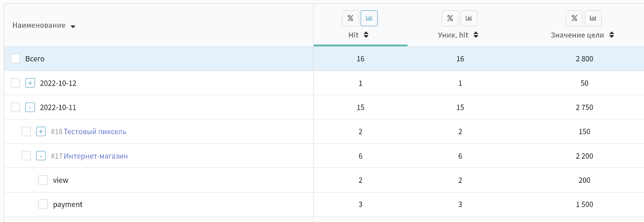644x222 pixels.
Task: Sort by the Уник. hit column arrows
Action: (476, 35)
